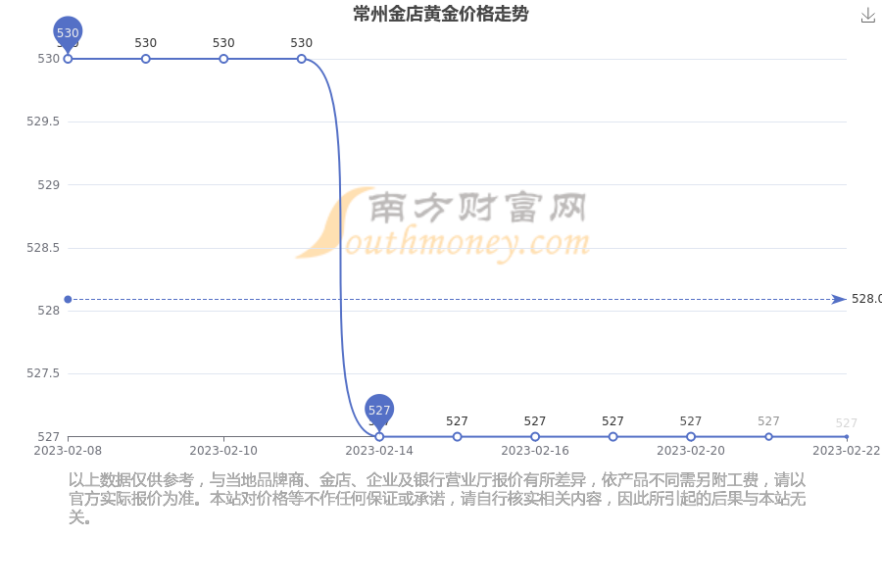This screenshot has height=588, width=882.
Task: Click y-axis label 528
Action: coord(48,311)
